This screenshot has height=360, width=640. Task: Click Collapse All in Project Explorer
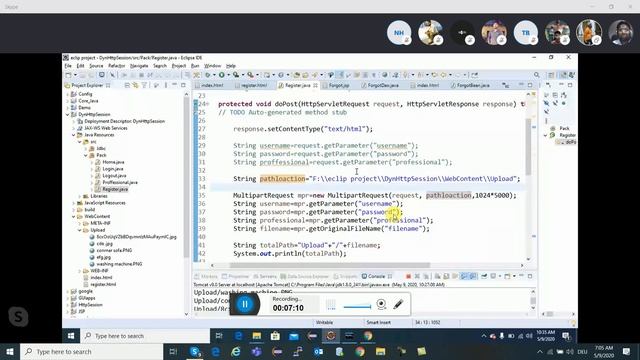(127, 85)
